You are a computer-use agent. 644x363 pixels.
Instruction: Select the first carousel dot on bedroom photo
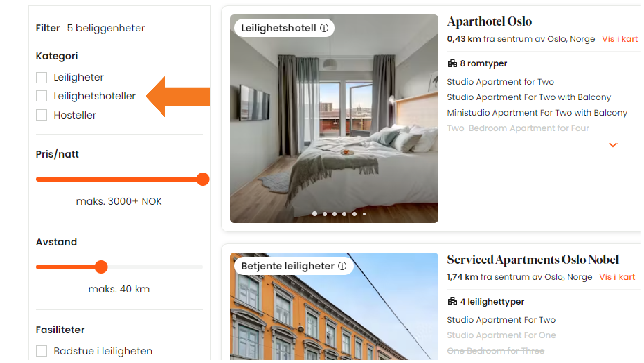(315, 214)
